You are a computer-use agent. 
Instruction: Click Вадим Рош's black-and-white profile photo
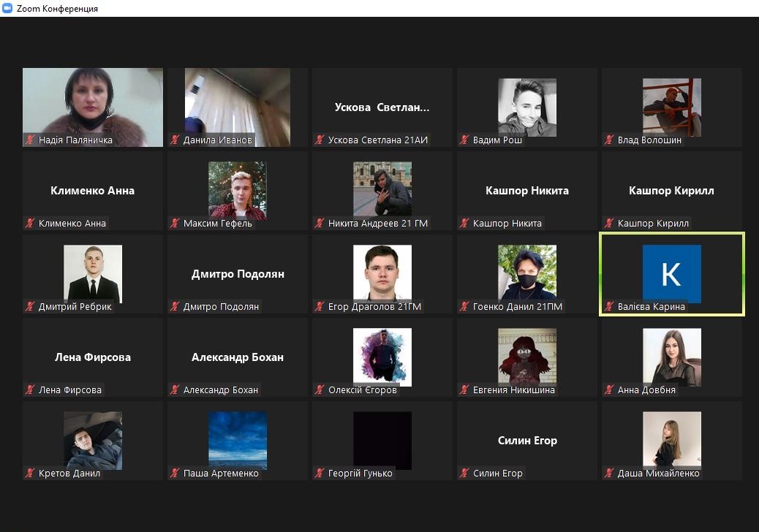tap(527, 107)
